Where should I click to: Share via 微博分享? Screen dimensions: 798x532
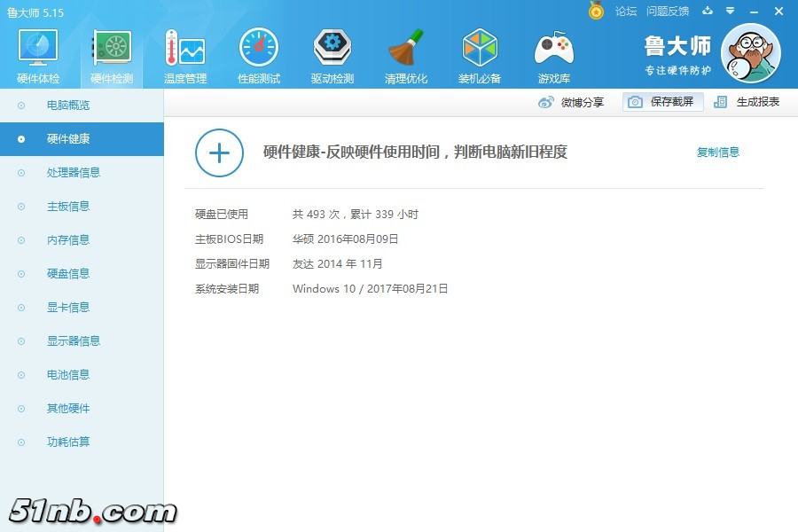tap(572, 102)
